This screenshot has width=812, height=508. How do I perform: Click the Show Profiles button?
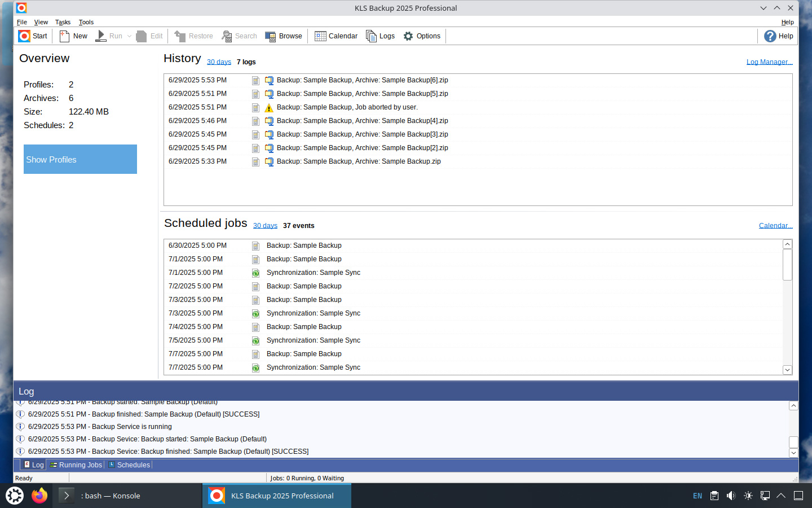coord(80,159)
